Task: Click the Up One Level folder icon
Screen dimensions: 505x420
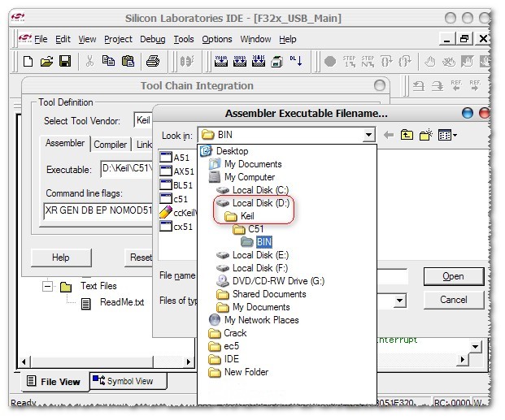Action: pyautogui.click(x=407, y=135)
